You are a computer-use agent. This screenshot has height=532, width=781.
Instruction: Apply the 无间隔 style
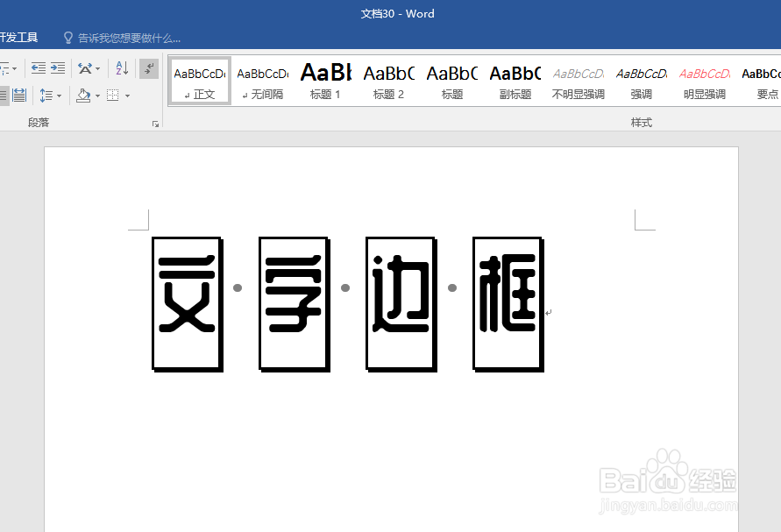pyautogui.click(x=262, y=80)
